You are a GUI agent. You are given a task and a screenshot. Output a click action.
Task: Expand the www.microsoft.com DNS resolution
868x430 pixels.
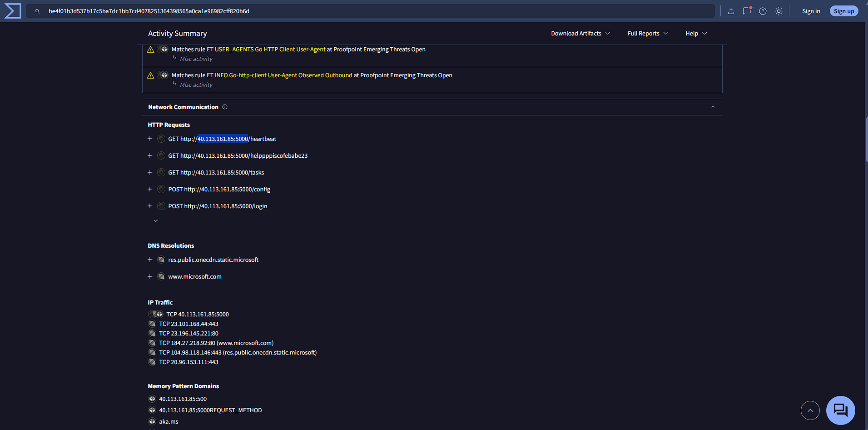(150, 276)
